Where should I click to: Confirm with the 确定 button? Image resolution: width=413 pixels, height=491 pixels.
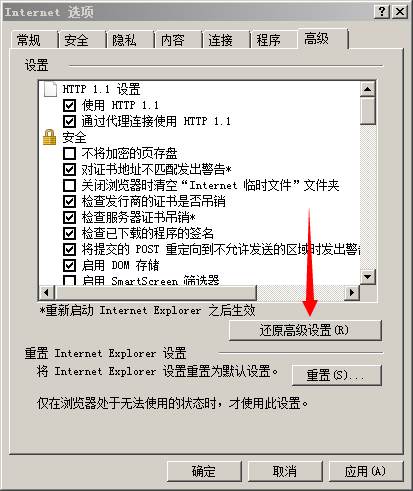(204, 471)
